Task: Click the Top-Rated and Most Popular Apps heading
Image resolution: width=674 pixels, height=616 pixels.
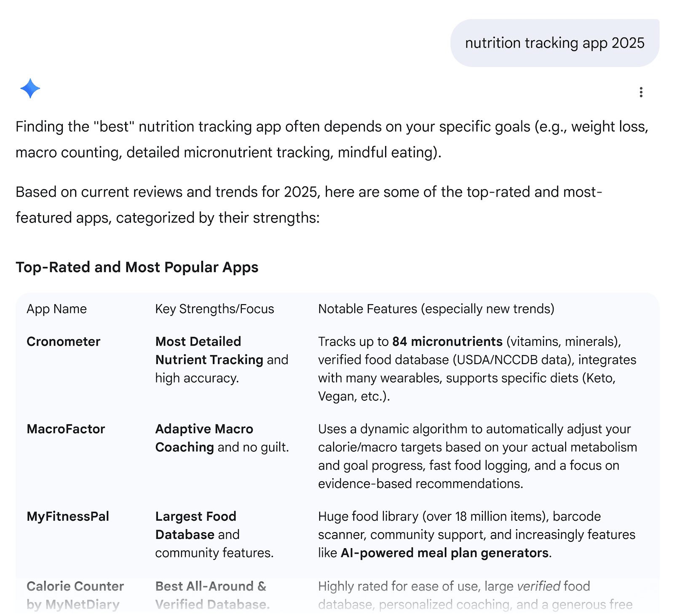Action: pyautogui.click(x=137, y=267)
